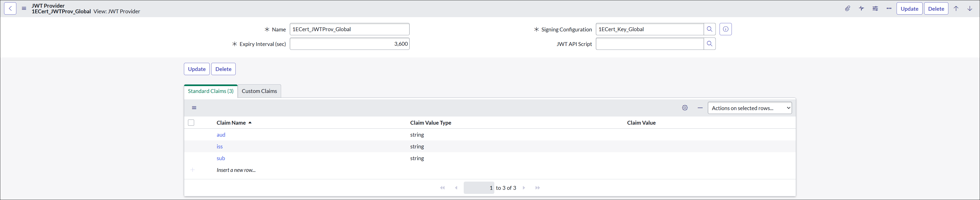This screenshot has width=980, height=200.
Task: Click the attachments paperclip icon
Action: [848, 8]
